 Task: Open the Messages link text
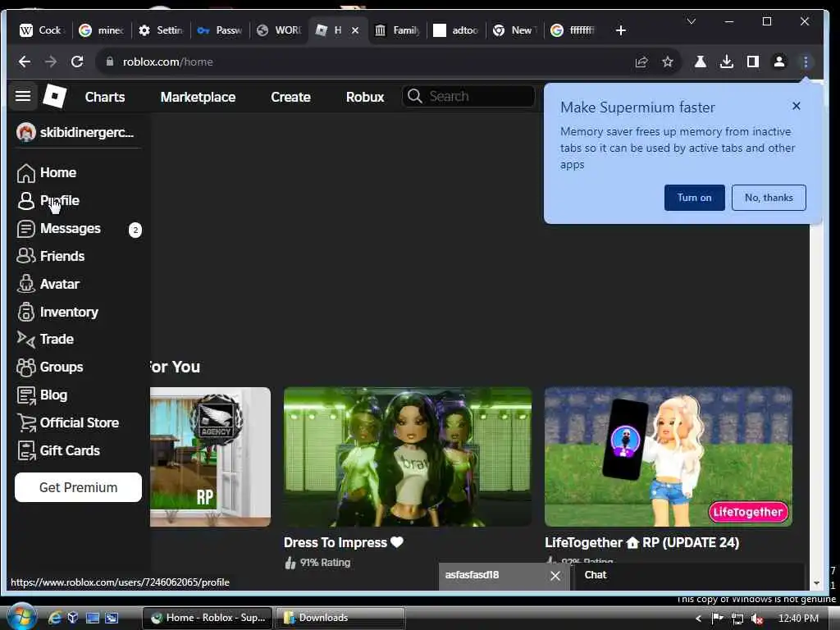pyautogui.click(x=71, y=228)
